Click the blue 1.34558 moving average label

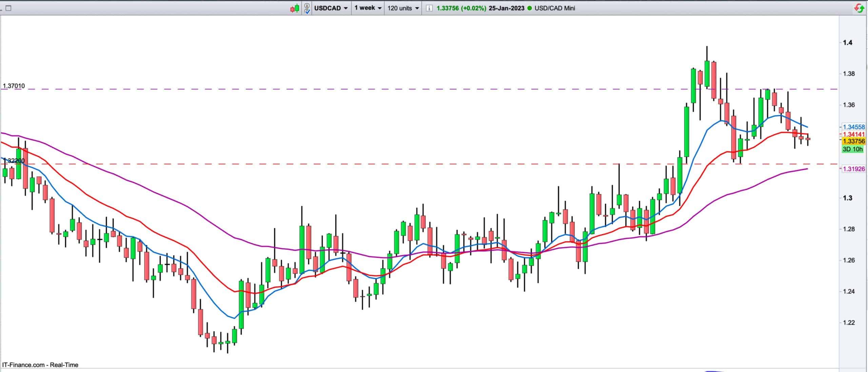[x=854, y=127]
